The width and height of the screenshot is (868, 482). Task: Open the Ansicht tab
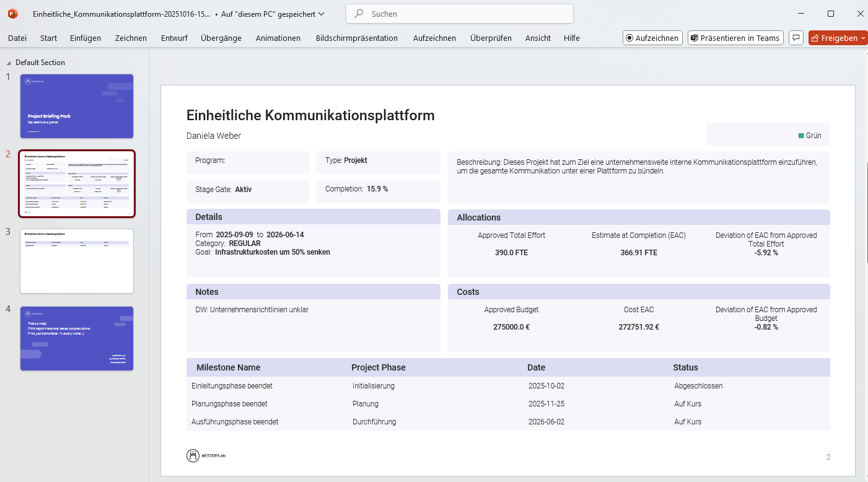coord(538,38)
